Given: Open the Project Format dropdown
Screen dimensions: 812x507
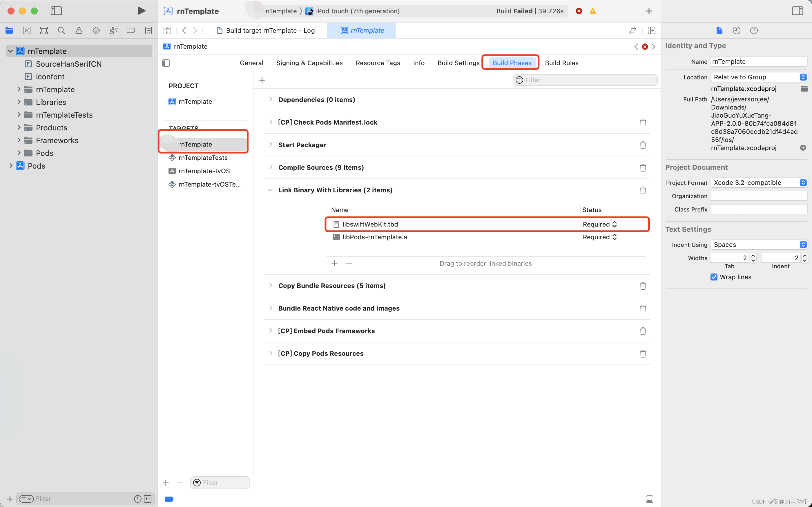Looking at the screenshot, I should pos(758,183).
